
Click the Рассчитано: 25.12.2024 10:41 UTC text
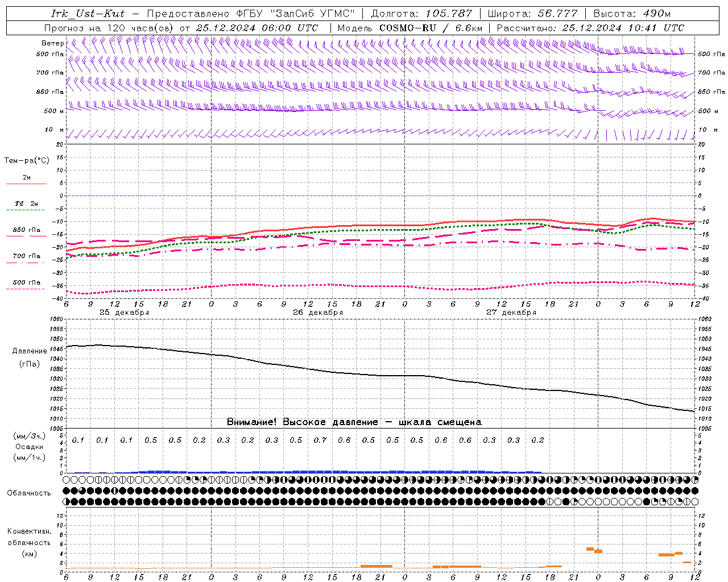pyautogui.click(x=590, y=28)
